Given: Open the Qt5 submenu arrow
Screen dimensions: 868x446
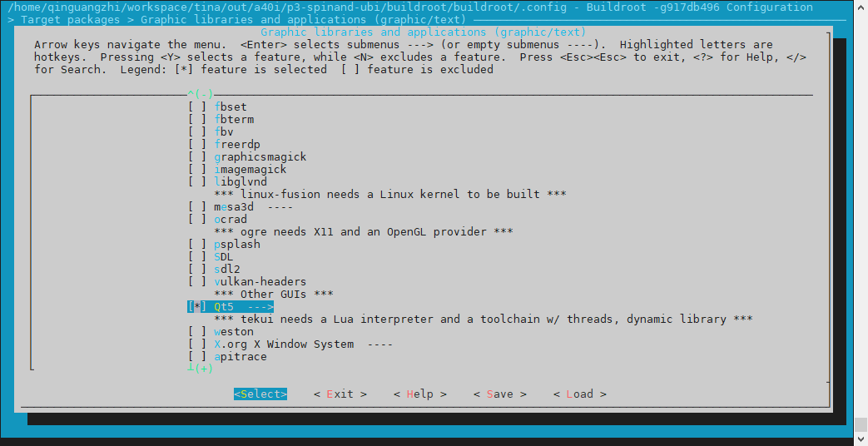Looking at the screenshot, I should pyautogui.click(x=260, y=306).
